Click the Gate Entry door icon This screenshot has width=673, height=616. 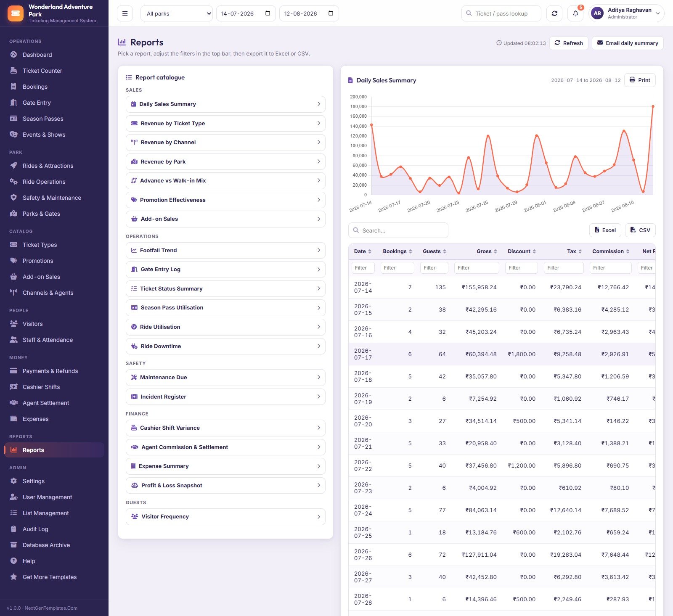click(x=14, y=103)
